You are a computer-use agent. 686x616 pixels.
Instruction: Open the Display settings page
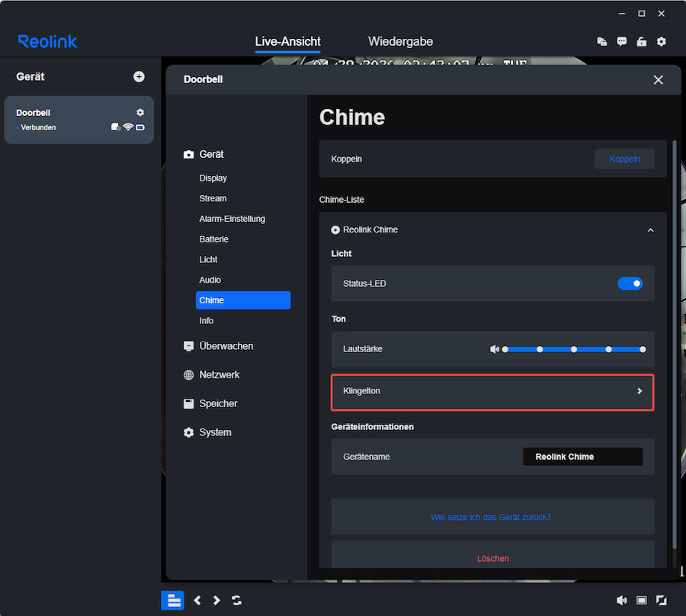(213, 178)
